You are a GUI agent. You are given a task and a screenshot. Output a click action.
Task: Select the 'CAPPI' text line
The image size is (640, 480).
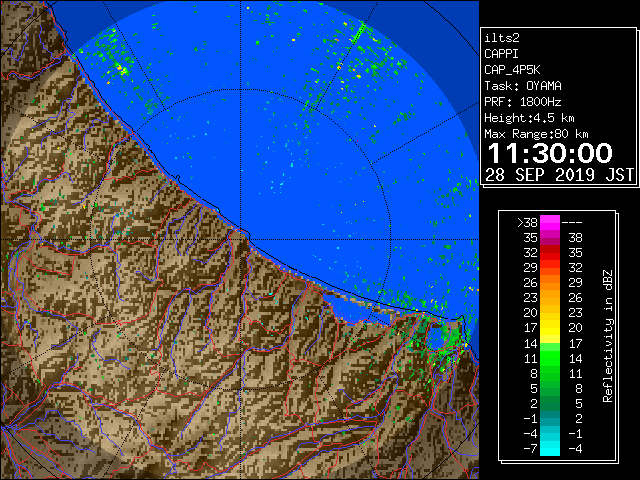click(x=501, y=54)
